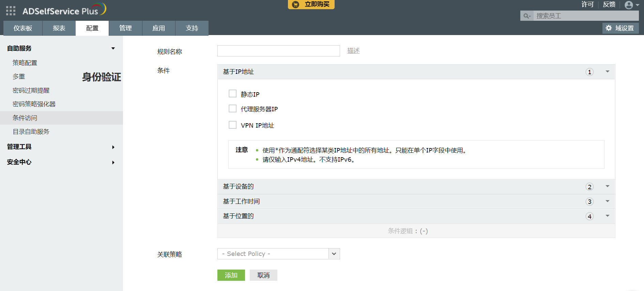Screen dimensions: 644x291
Task: Click the number 2 condition badge
Action: point(589,187)
